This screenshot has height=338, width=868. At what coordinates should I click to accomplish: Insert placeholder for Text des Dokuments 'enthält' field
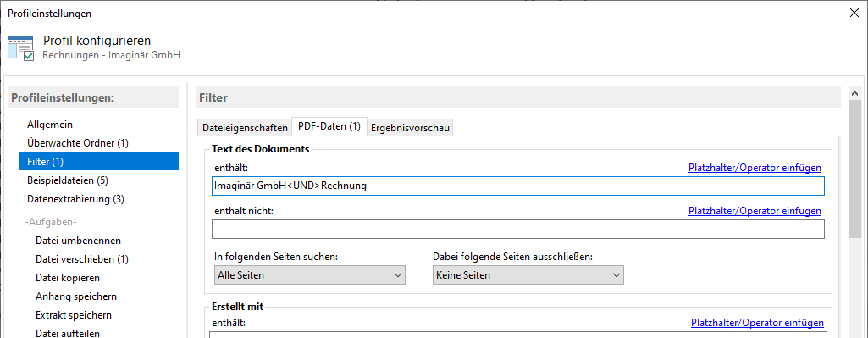(x=755, y=168)
